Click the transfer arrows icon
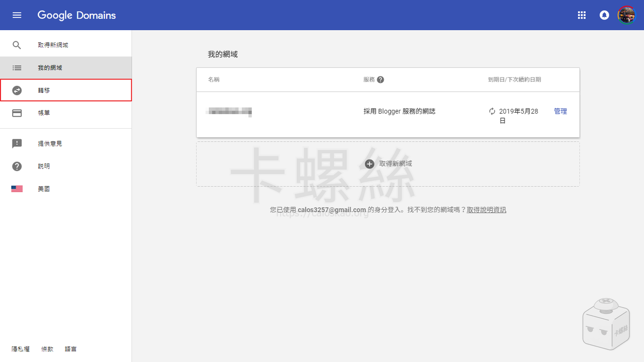This screenshot has height=362, width=644. [x=17, y=90]
